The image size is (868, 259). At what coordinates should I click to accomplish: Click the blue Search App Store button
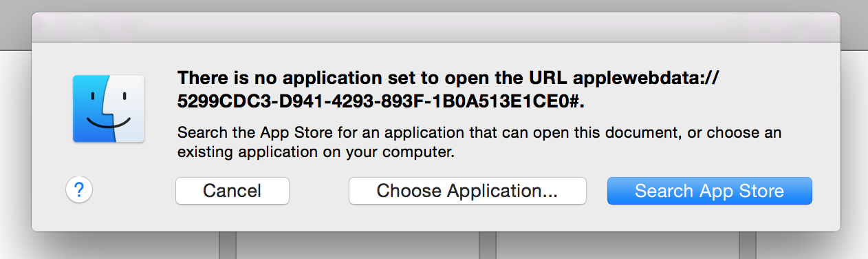pyautogui.click(x=709, y=191)
